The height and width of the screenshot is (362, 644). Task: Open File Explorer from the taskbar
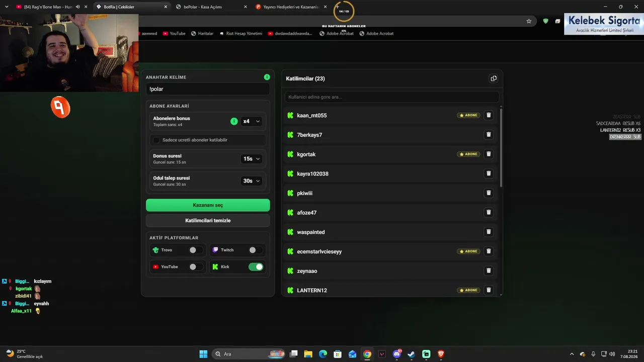(308, 354)
